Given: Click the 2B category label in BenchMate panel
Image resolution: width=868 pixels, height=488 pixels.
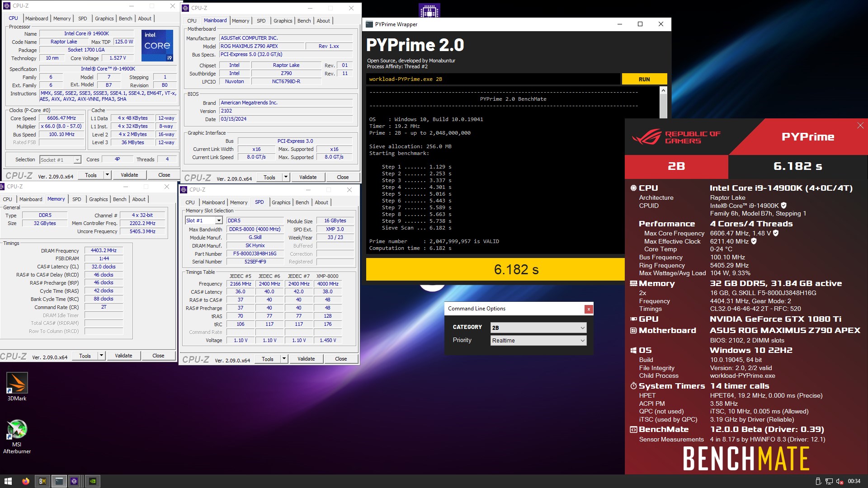Looking at the screenshot, I should 676,166.
